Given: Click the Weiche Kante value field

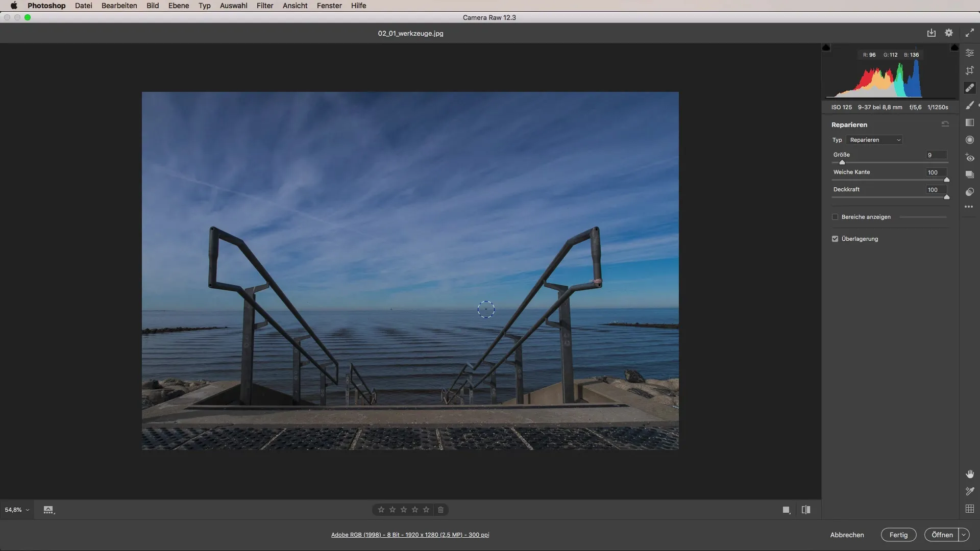Looking at the screenshot, I should [937, 172].
